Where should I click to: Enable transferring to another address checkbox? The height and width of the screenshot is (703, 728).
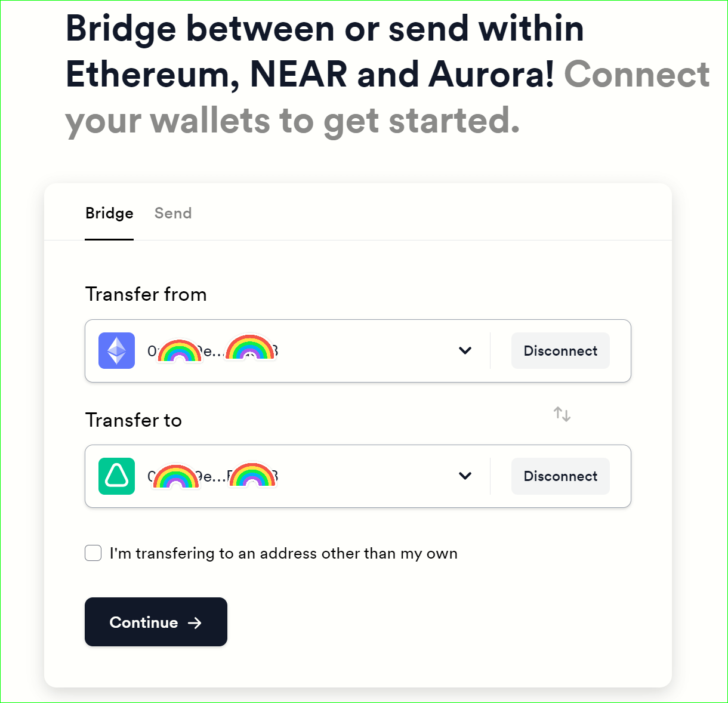[x=93, y=553]
